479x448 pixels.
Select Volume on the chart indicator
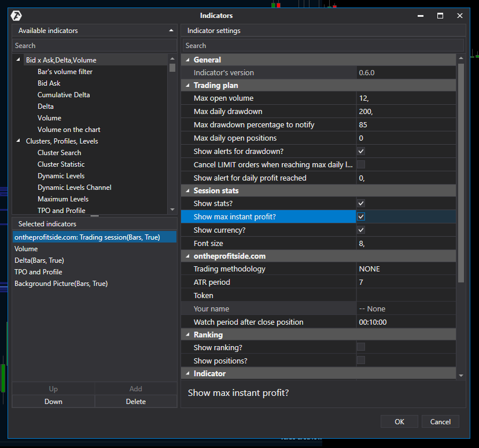(x=69, y=130)
